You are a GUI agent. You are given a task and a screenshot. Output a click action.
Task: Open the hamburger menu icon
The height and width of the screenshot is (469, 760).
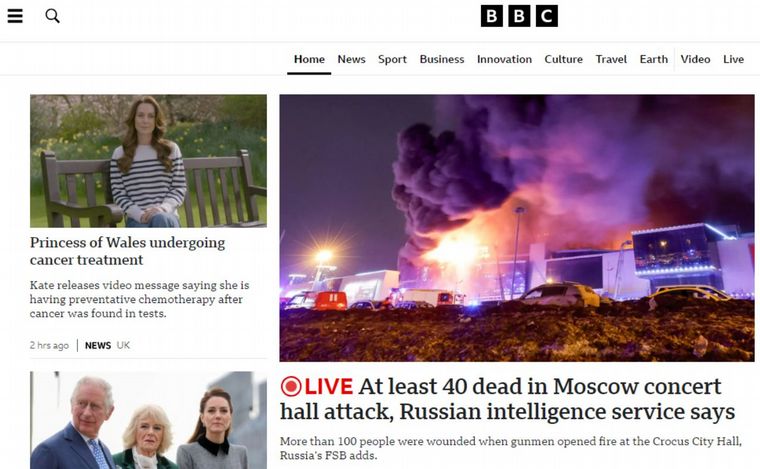pos(15,16)
